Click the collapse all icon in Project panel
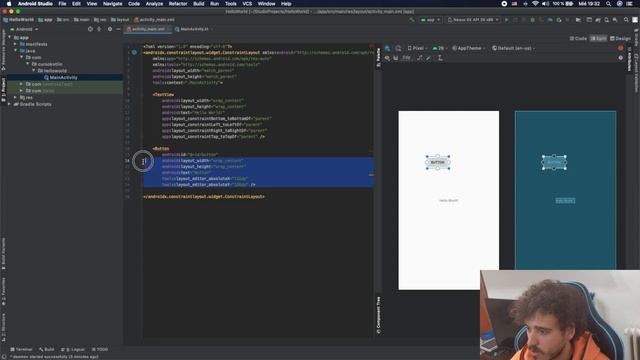640x360 pixels. click(x=99, y=29)
